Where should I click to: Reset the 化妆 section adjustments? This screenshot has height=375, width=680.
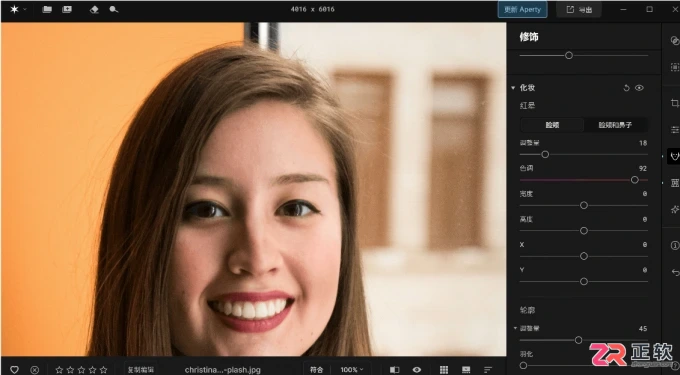626,88
